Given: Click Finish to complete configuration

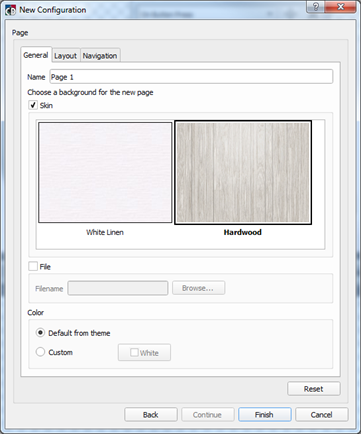Looking at the screenshot, I should (x=265, y=415).
